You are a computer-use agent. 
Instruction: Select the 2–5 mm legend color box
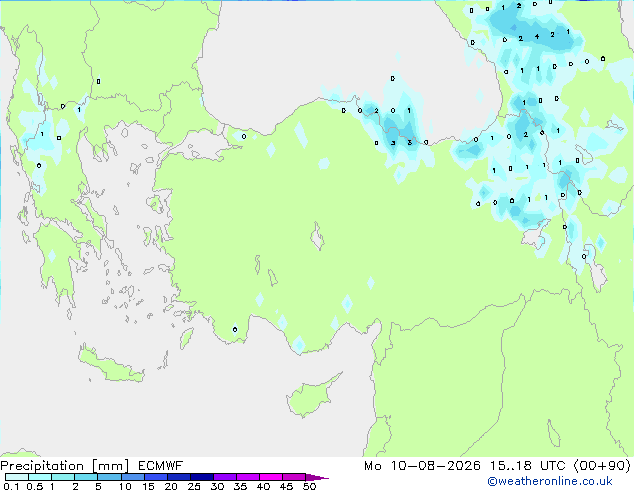coord(86,477)
